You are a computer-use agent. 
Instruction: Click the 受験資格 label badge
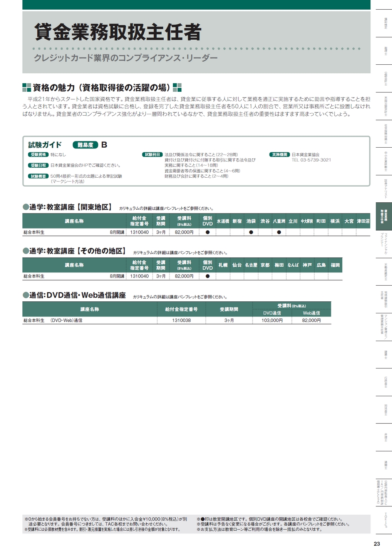click(x=38, y=155)
